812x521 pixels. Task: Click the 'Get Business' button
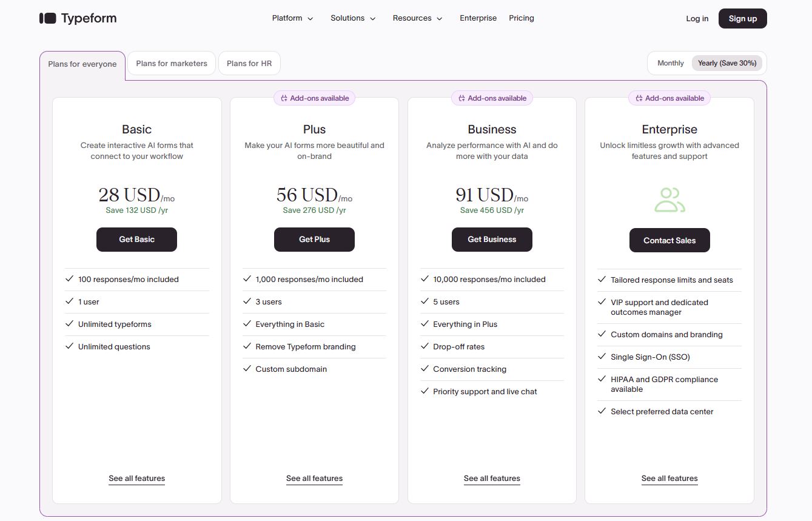[x=492, y=239]
